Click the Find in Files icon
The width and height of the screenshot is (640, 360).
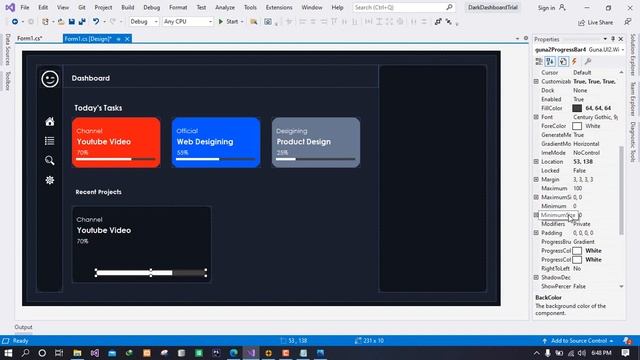pos(253,22)
